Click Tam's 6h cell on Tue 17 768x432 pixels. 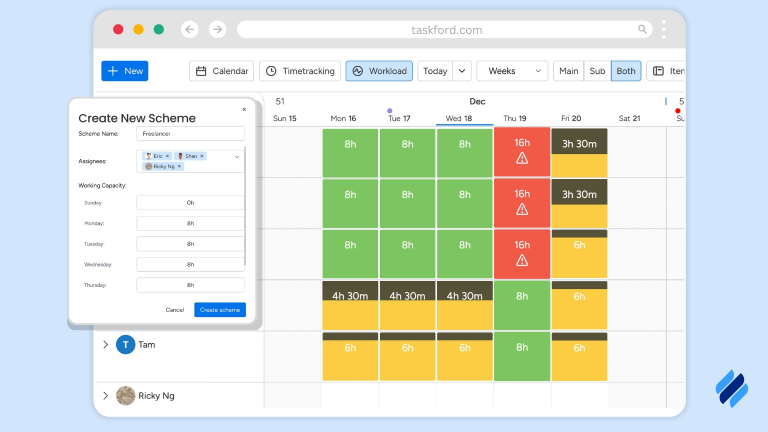pos(408,357)
